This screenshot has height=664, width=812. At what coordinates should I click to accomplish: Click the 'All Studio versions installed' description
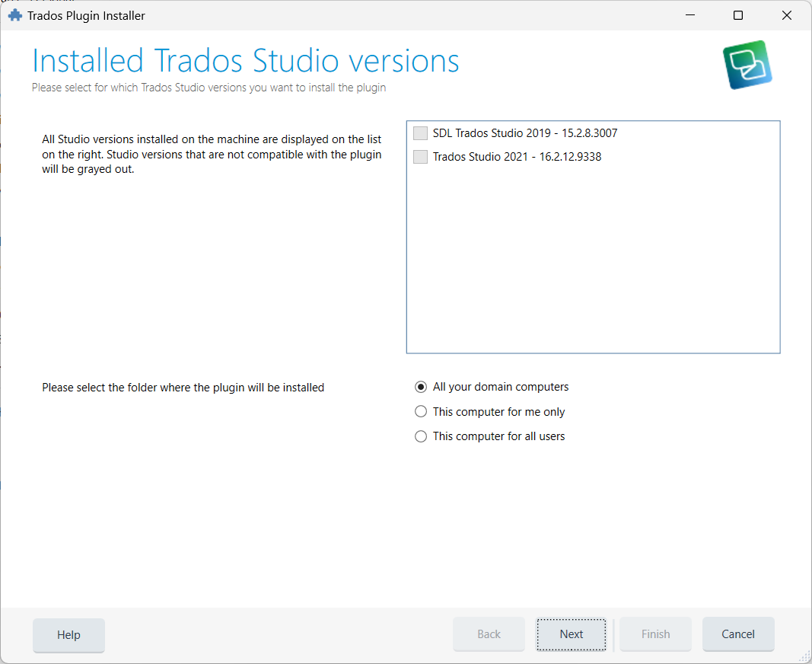coord(212,155)
